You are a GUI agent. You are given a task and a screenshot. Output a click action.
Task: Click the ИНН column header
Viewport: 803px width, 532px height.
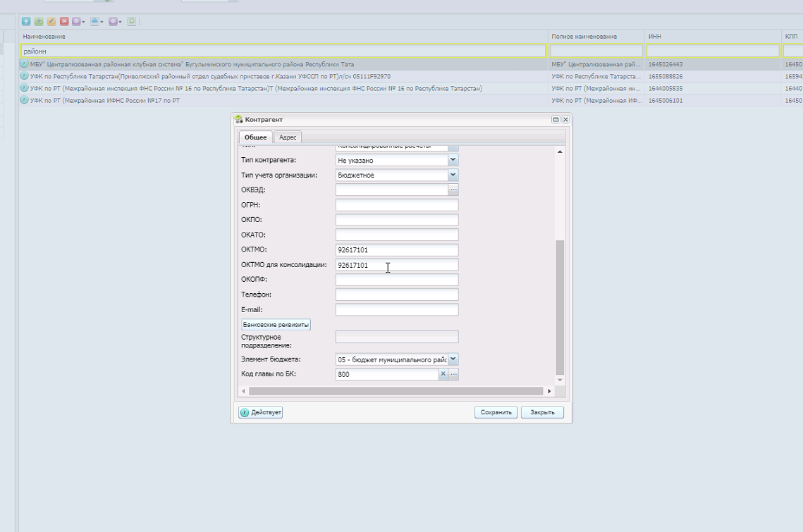[x=713, y=37]
